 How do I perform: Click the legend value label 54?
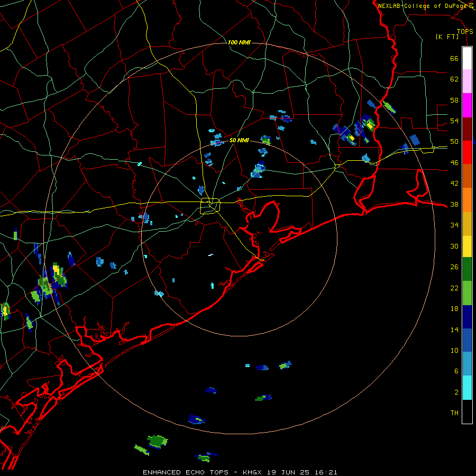point(454,121)
